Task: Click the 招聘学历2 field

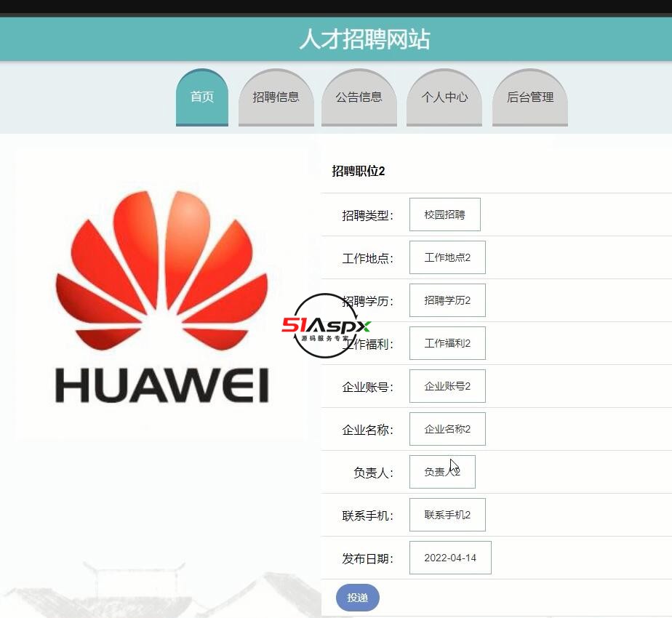Action: coord(447,300)
